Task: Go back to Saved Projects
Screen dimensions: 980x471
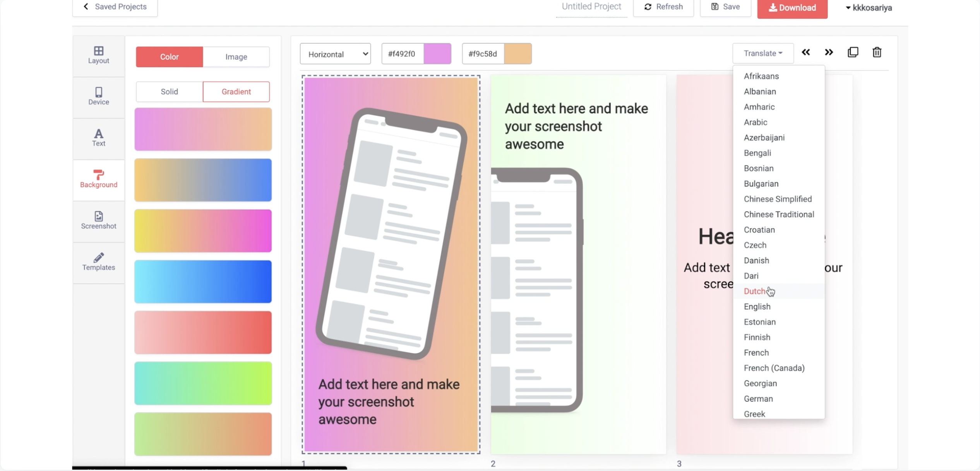Action: 115,7
